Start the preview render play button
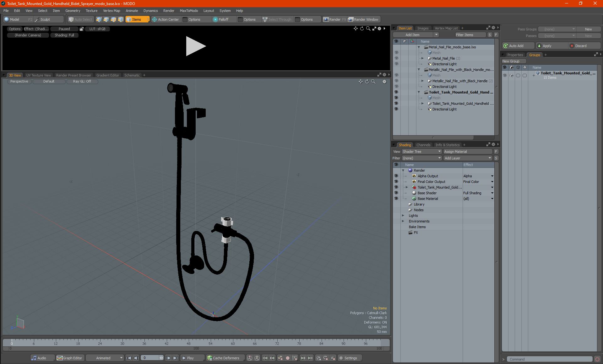603x364 pixels. [196, 46]
